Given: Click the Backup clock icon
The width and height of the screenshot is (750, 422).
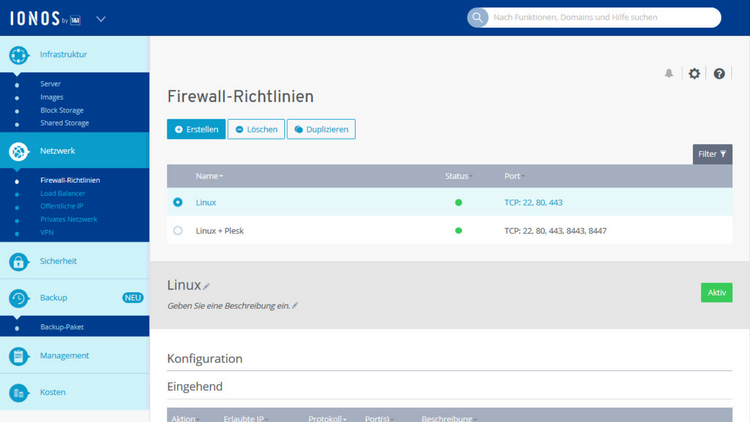Looking at the screenshot, I should click(x=19, y=298).
